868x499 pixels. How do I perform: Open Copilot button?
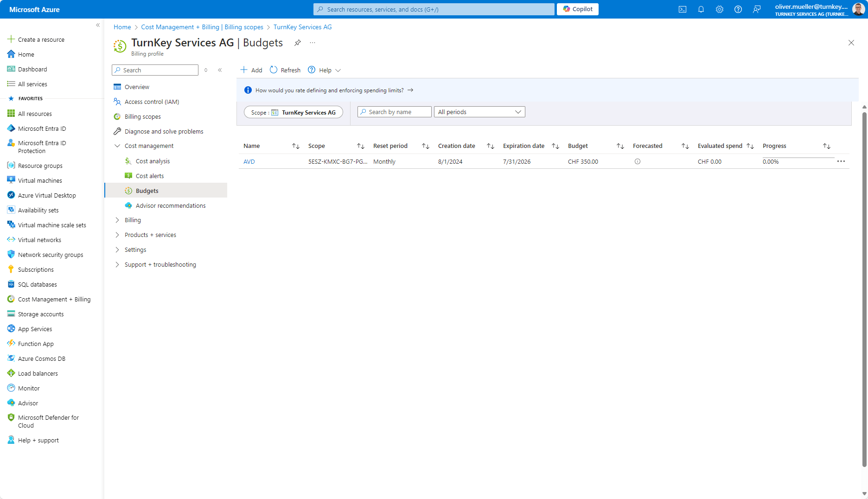click(578, 9)
